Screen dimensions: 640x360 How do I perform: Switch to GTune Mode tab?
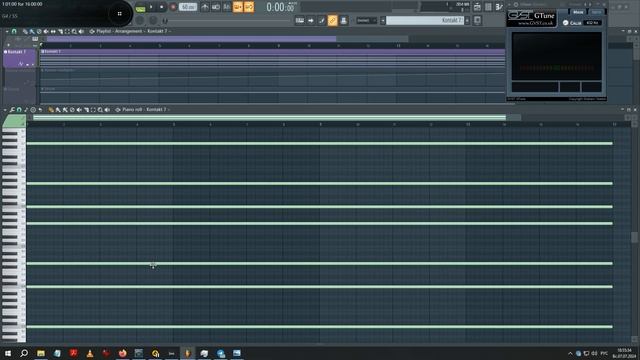tap(578, 12)
